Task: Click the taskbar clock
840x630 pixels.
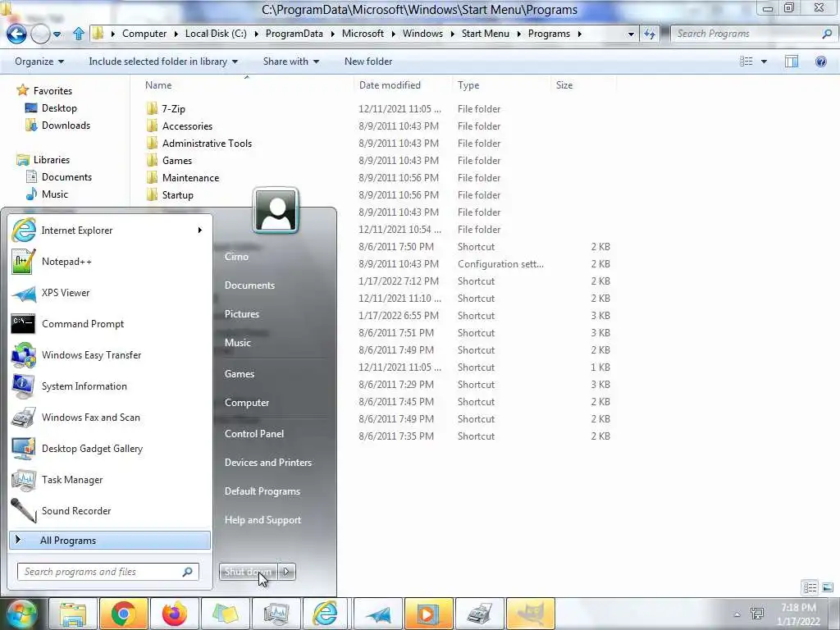Action: pyautogui.click(x=799, y=614)
